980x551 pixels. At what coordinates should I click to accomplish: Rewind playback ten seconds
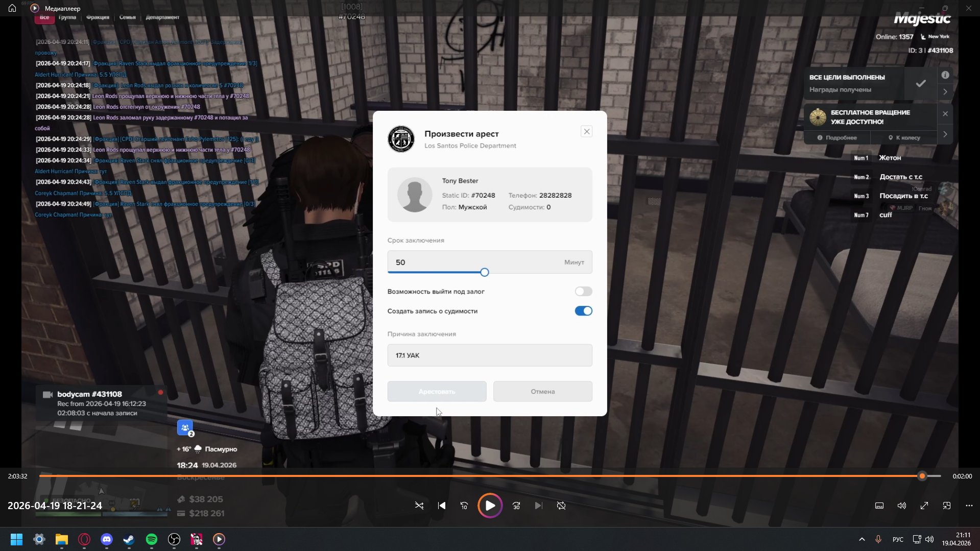464,506
